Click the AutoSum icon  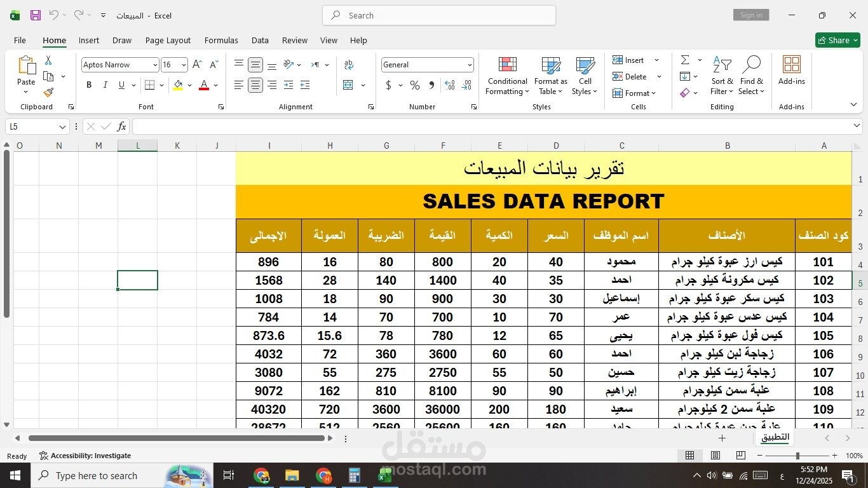685,59
